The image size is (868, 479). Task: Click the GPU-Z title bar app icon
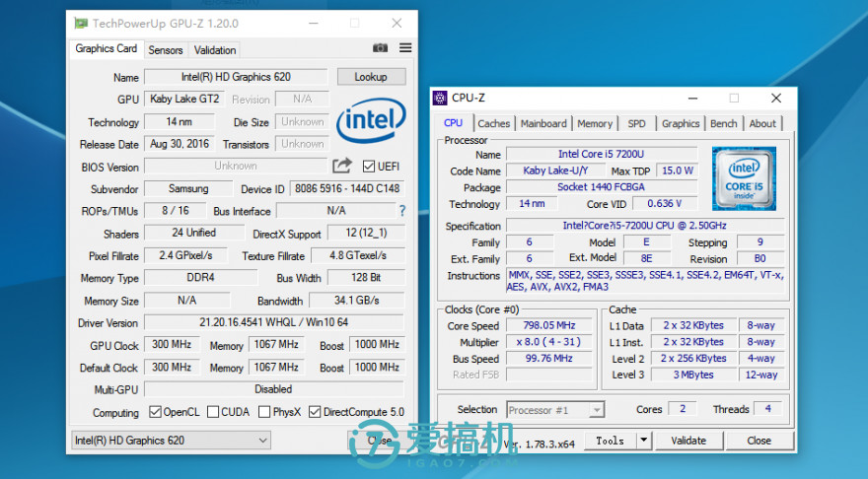[81, 24]
